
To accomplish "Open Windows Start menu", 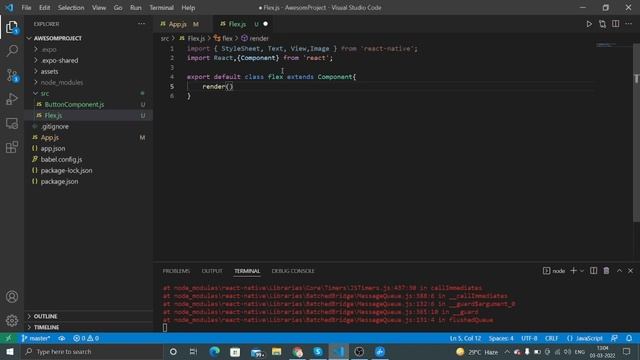I will 10,352.
